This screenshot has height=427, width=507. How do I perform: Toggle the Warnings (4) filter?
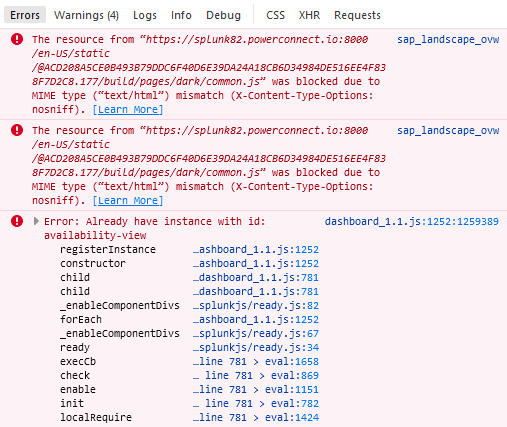[x=86, y=15]
